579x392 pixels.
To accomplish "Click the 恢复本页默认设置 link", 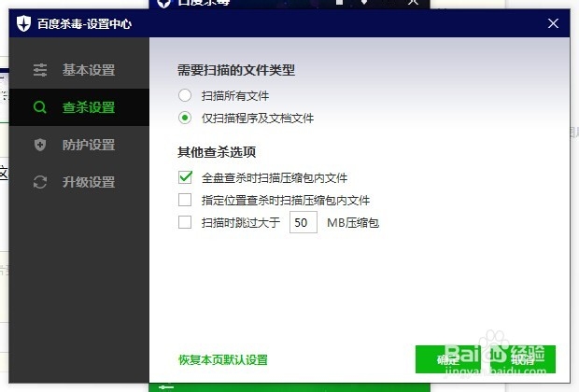I will point(223,360).
